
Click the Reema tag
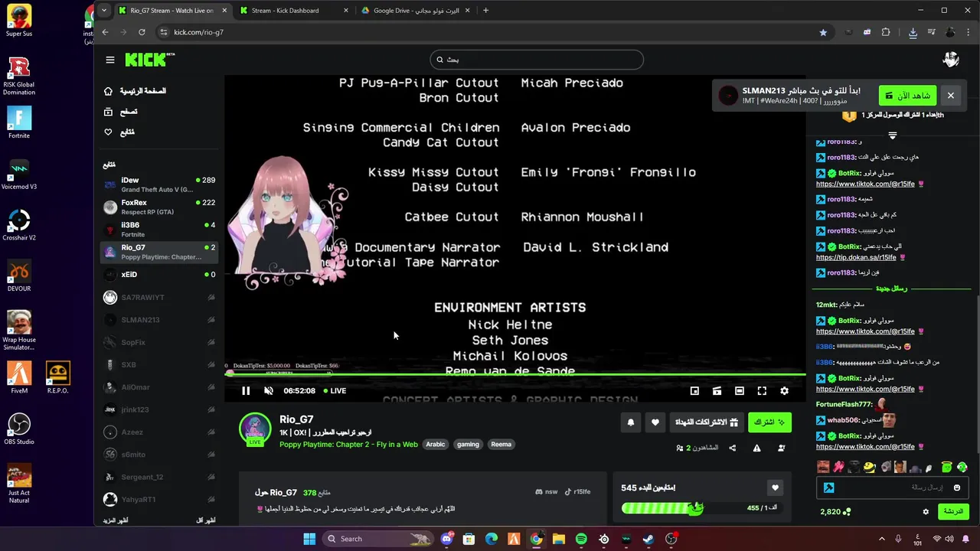pos(501,445)
